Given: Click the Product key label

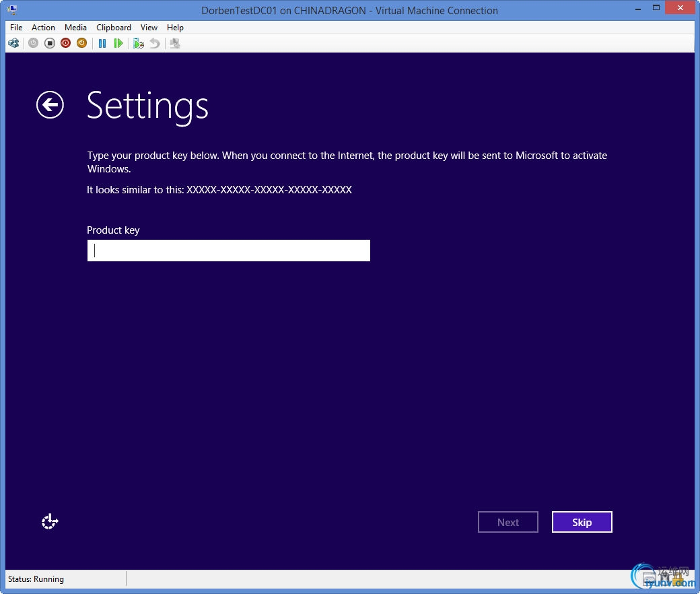Looking at the screenshot, I should click(x=113, y=230).
